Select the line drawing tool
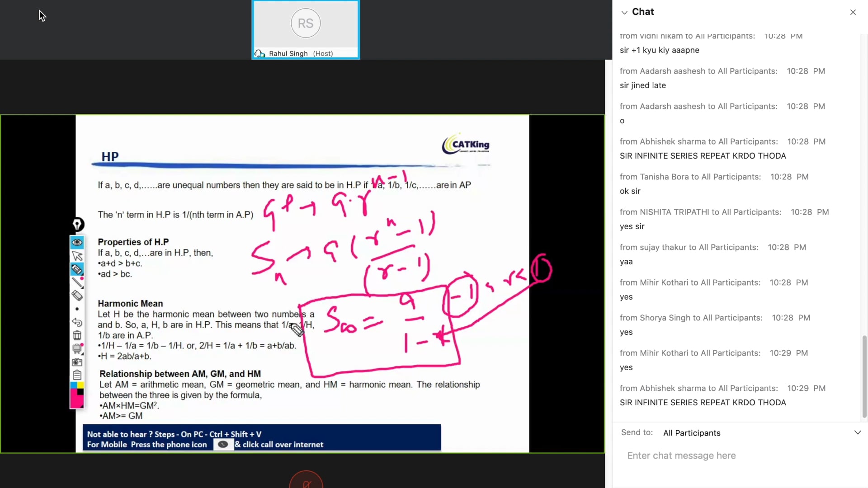The width and height of the screenshot is (868, 488). tap(77, 282)
